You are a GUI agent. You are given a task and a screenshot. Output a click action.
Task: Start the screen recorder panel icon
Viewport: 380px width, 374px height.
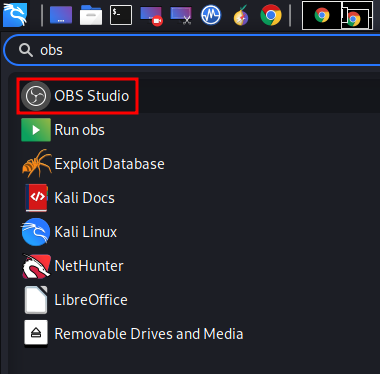pyautogui.click(x=151, y=16)
